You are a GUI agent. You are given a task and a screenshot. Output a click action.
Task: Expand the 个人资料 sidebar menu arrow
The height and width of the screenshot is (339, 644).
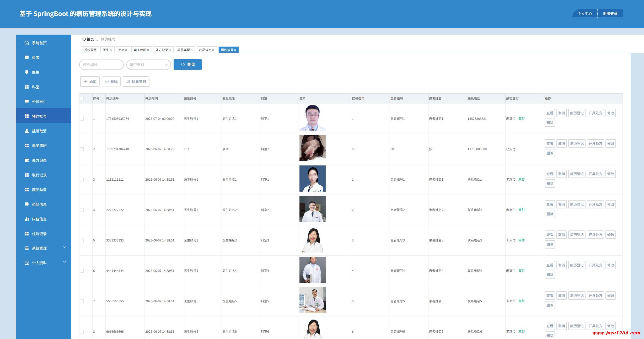pos(65,262)
